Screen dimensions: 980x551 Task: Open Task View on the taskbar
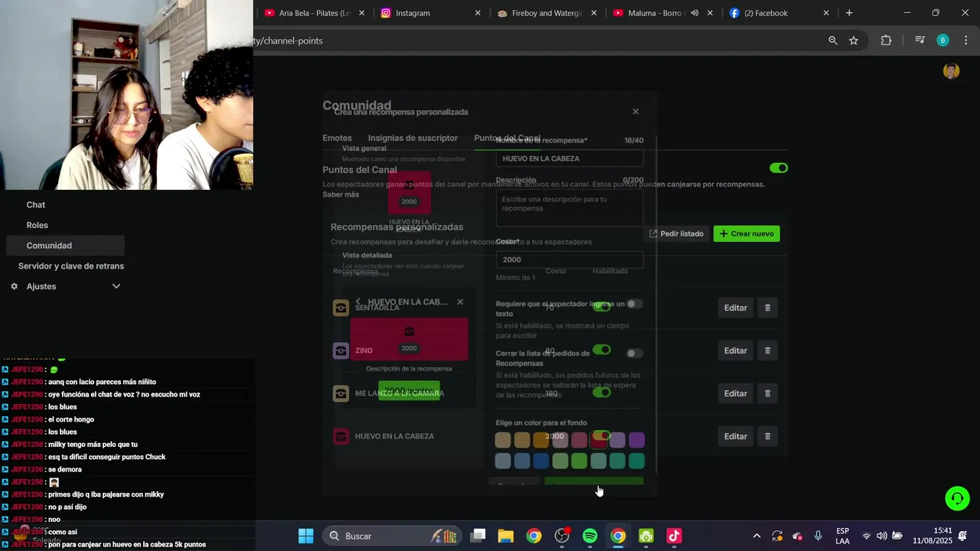[x=478, y=536]
